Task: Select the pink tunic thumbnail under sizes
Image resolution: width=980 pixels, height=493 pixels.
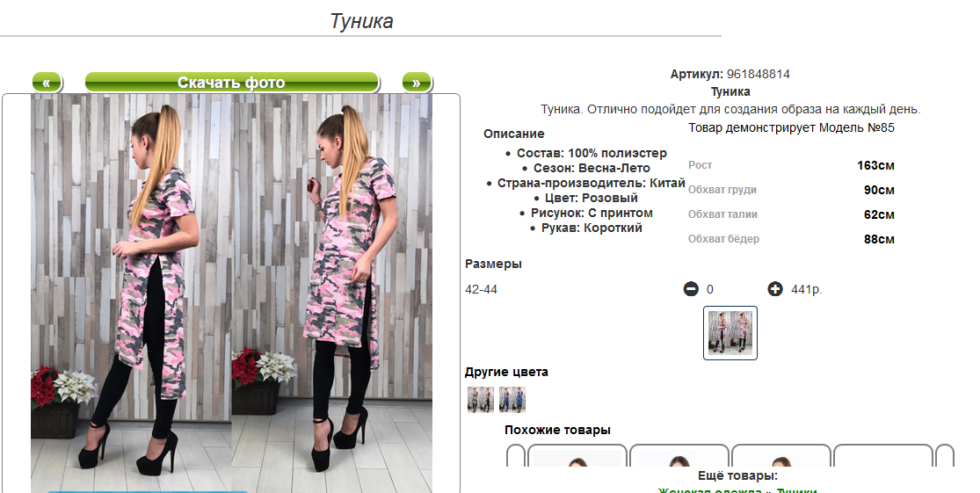Action: [730, 333]
